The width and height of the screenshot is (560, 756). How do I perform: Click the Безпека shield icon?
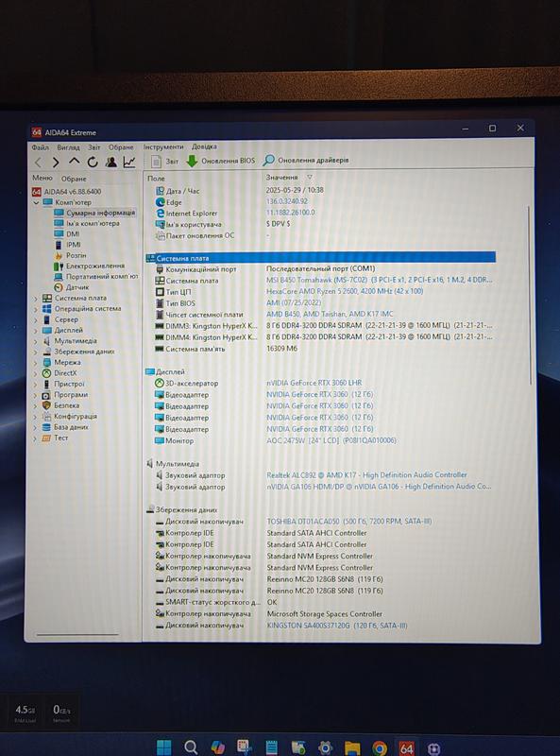click(x=46, y=405)
